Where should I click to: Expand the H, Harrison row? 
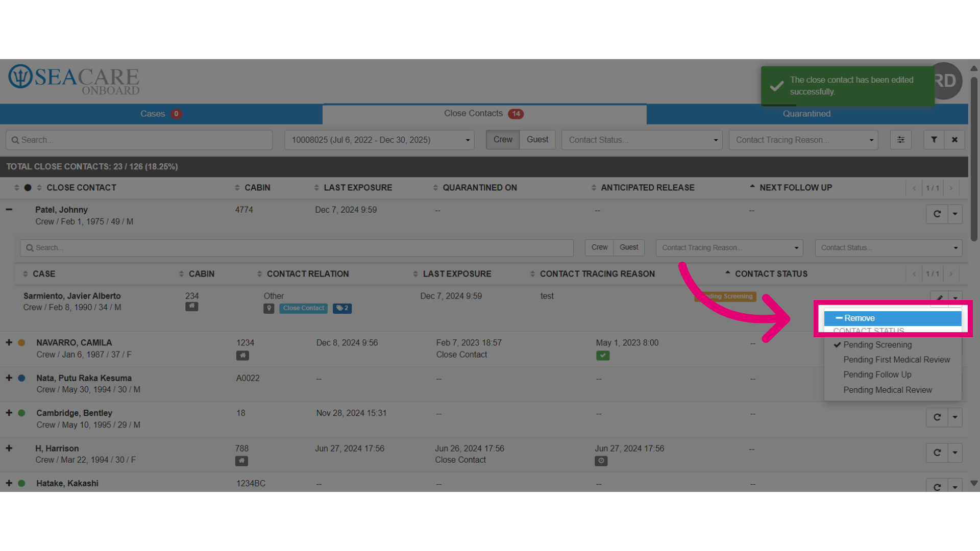click(9, 448)
